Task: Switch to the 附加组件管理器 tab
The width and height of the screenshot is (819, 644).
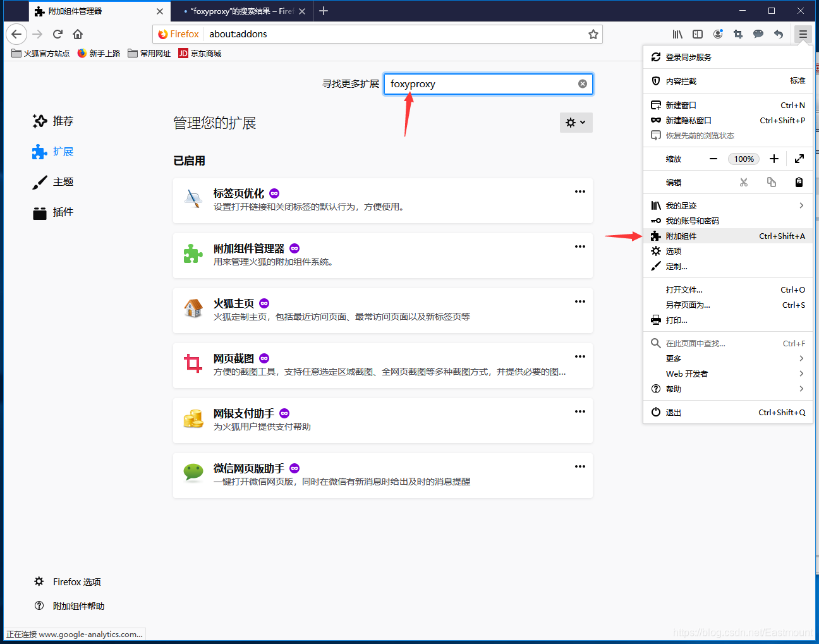Action: coord(99,11)
